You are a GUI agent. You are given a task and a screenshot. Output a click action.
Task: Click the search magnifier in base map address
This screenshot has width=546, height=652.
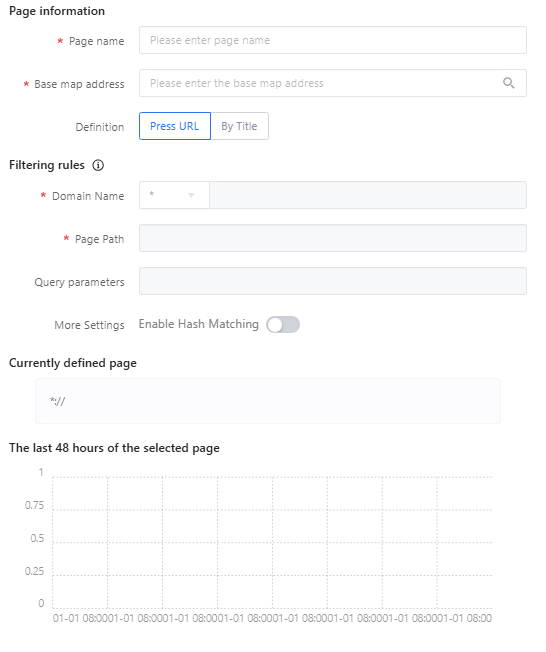coord(508,83)
